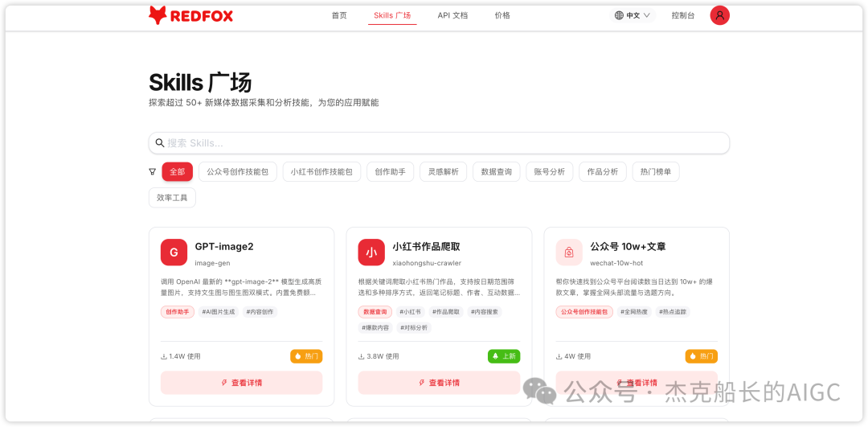Go to 首页 in the navigation
Image resolution: width=868 pixels, height=427 pixels.
(x=339, y=15)
